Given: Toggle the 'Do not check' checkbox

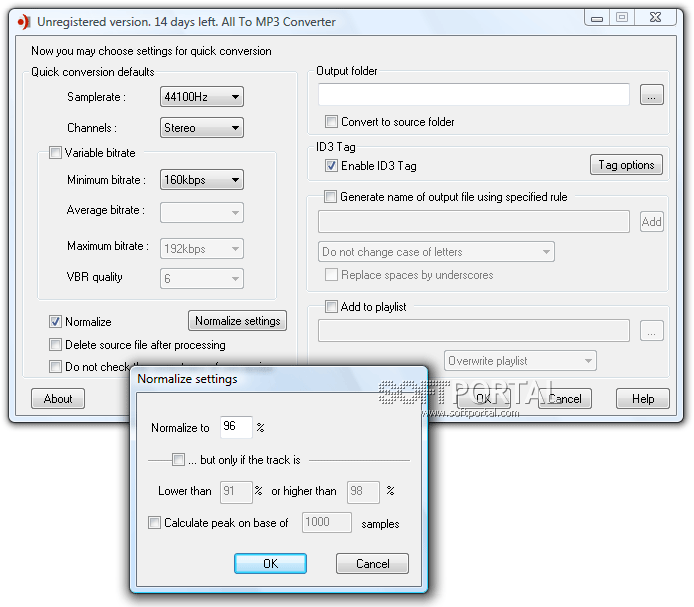Looking at the screenshot, I should tap(55, 367).
